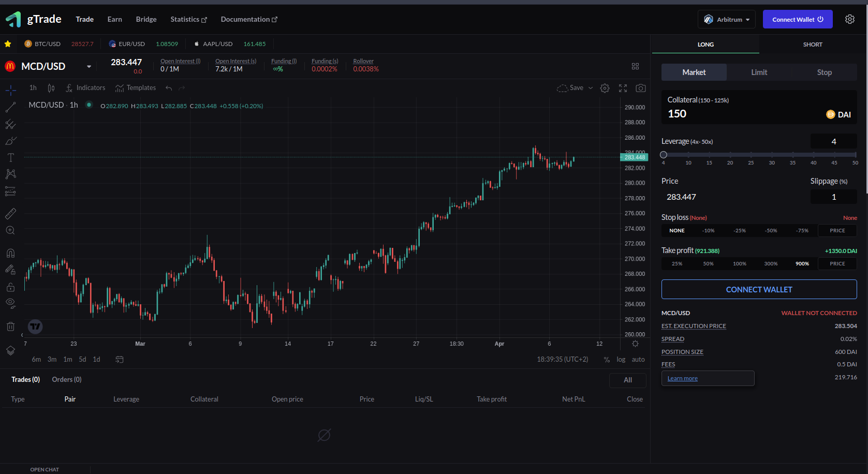This screenshot has width=868, height=474.
Task: Set stop loss to -25%
Action: click(x=740, y=231)
